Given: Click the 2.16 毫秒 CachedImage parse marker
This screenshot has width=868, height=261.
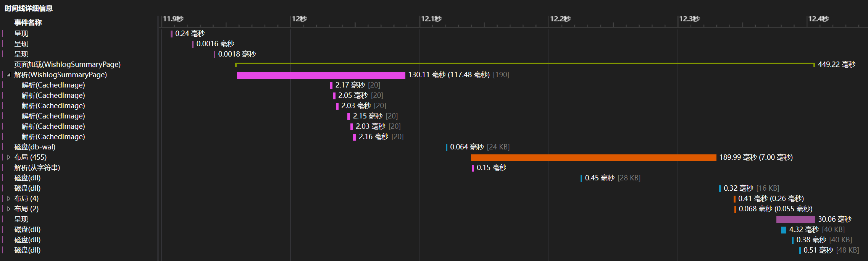Looking at the screenshot, I should tap(355, 137).
